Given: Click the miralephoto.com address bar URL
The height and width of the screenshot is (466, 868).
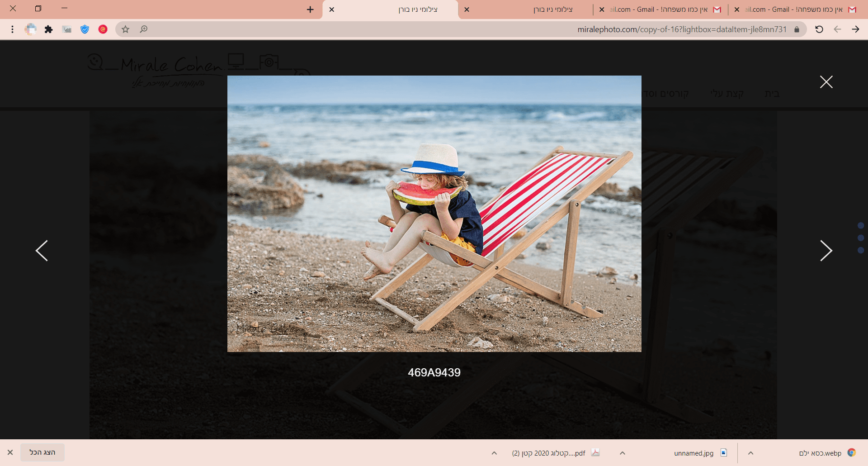Looking at the screenshot, I should pos(682,29).
